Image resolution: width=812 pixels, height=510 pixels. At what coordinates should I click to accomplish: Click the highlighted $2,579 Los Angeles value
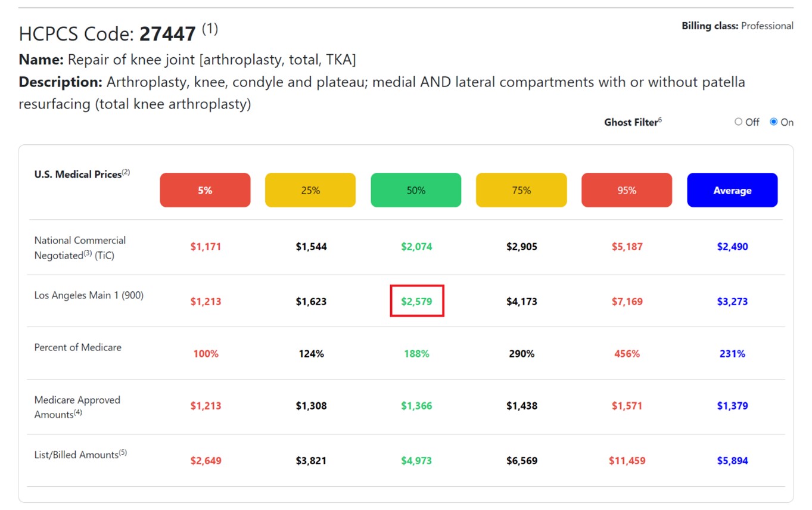[x=416, y=301]
